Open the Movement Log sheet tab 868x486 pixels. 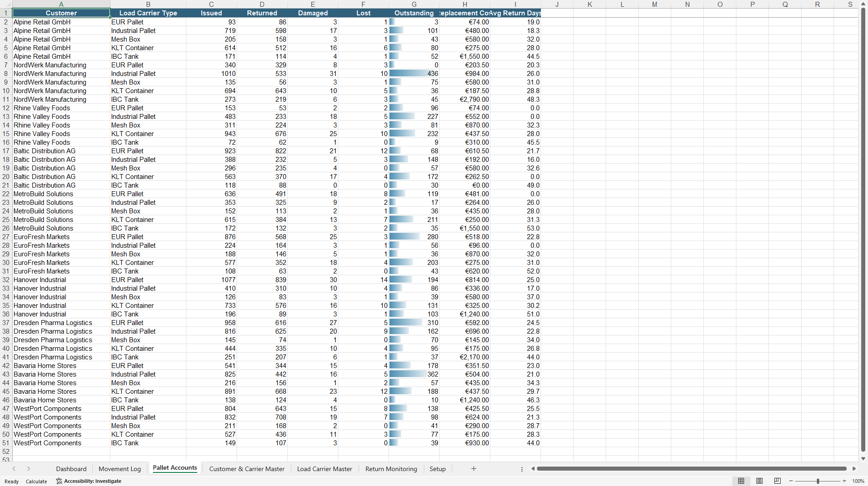(x=120, y=469)
